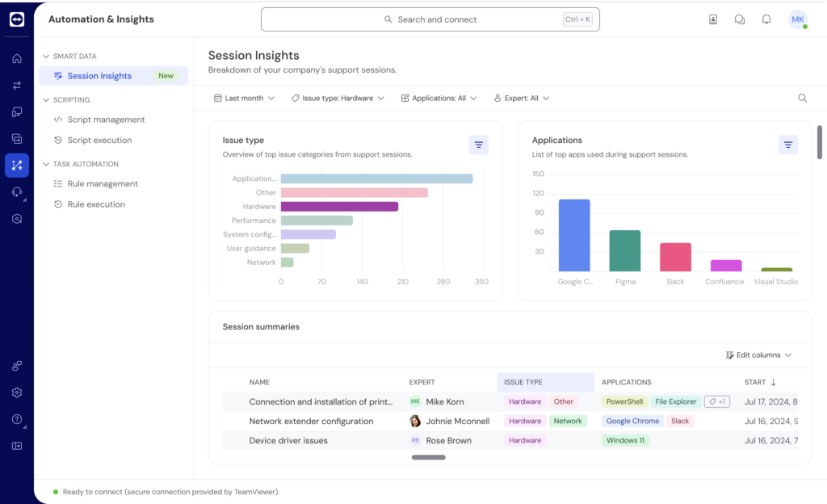Select the remote connections arrows icon
The height and width of the screenshot is (504, 827).
click(16, 84)
